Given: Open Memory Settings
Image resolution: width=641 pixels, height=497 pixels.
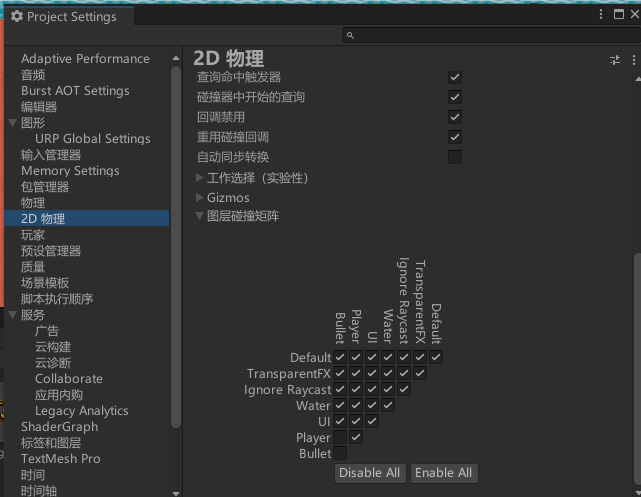Looking at the screenshot, I should pos(70,171).
